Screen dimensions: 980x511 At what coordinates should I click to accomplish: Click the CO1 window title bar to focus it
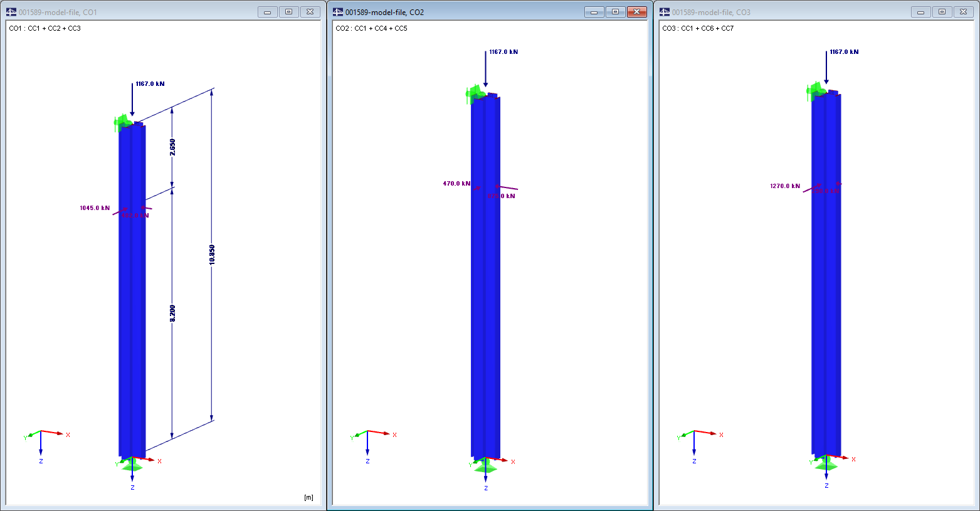[x=157, y=11]
